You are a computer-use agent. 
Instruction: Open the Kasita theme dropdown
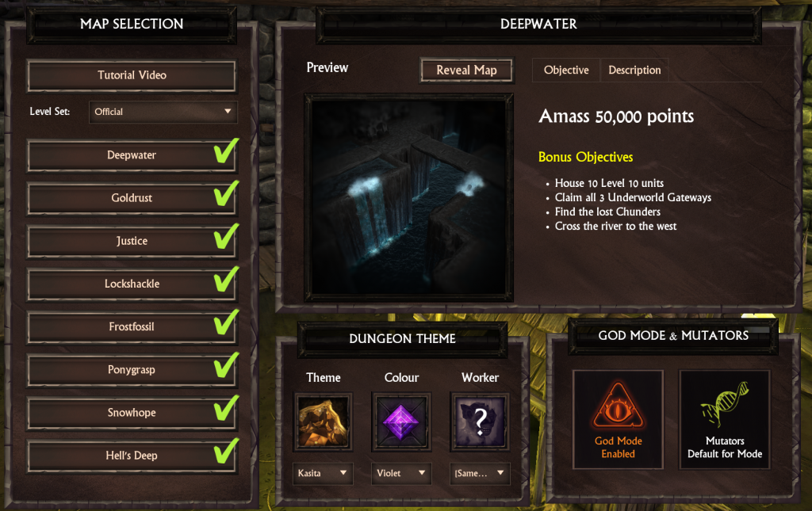coord(323,473)
